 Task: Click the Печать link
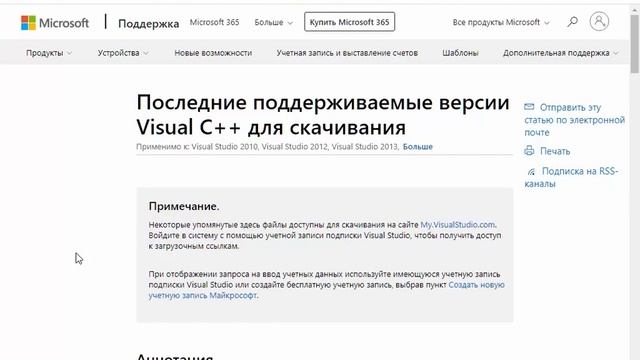click(x=555, y=151)
